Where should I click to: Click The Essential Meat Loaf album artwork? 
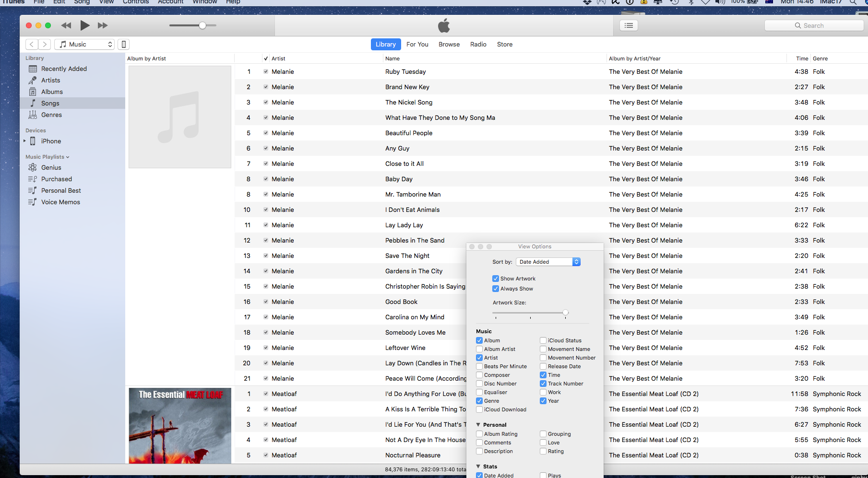[180, 426]
